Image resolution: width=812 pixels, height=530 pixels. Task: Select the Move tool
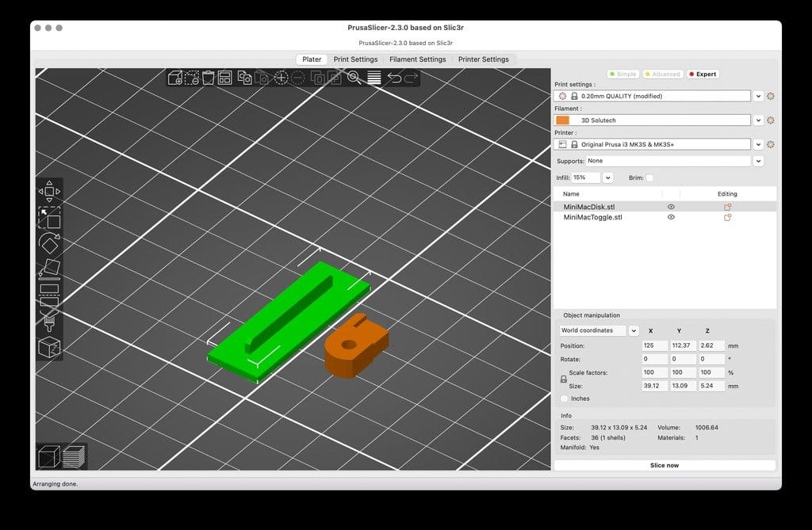click(49, 192)
